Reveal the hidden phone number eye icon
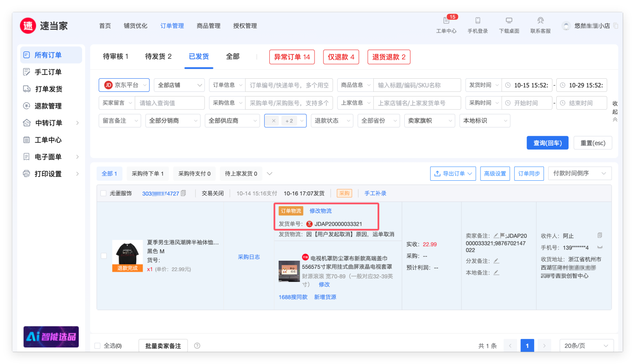 pos(599,247)
